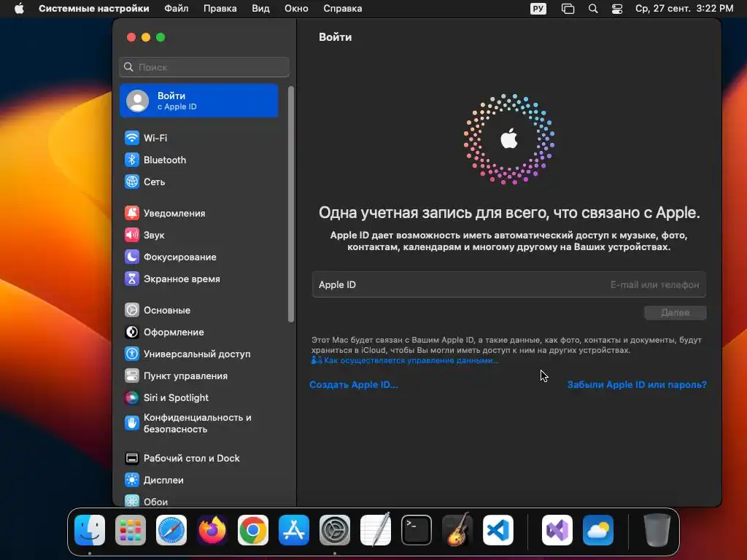Open Finder from the Dock
This screenshot has width=747, height=560.
tap(90, 530)
